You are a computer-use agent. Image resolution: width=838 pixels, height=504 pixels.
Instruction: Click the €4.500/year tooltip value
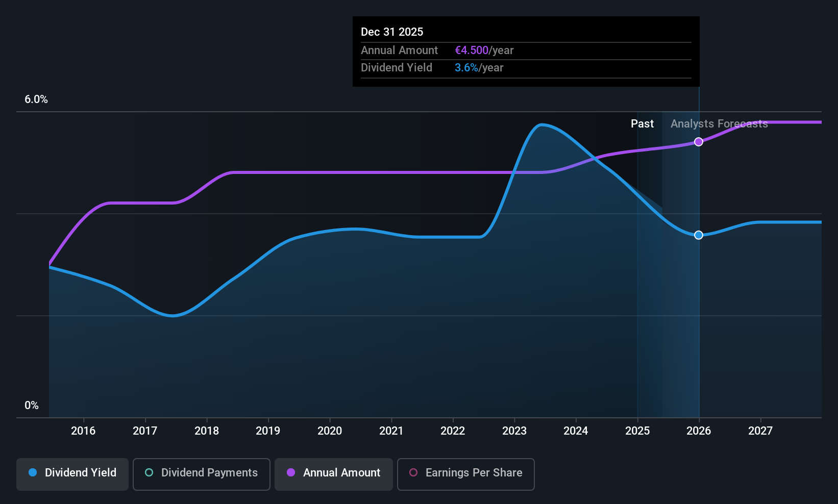coord(484,51)
